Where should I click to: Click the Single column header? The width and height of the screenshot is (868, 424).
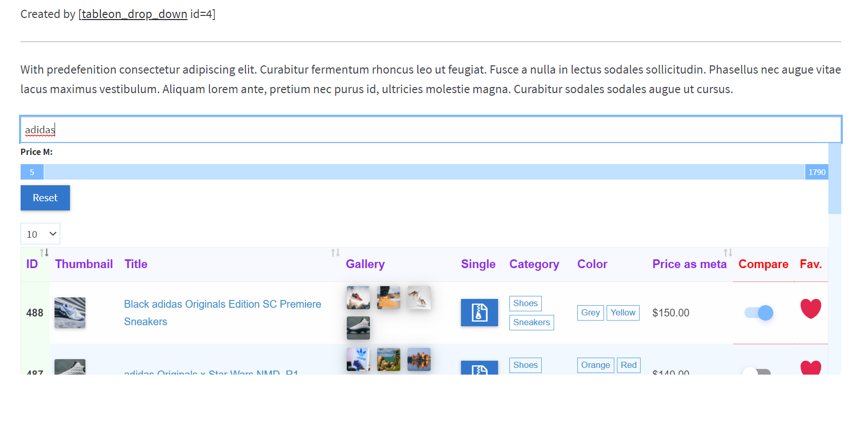479,264
